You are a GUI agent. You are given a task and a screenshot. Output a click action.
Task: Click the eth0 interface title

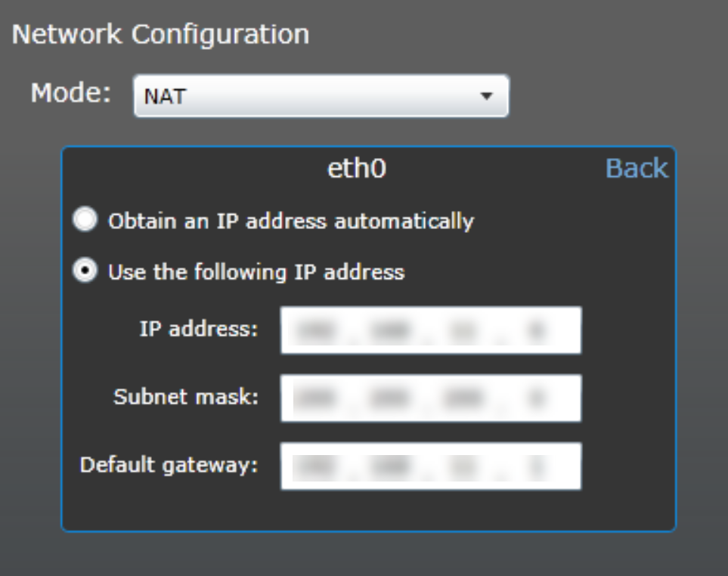click(x=356, y=169)
